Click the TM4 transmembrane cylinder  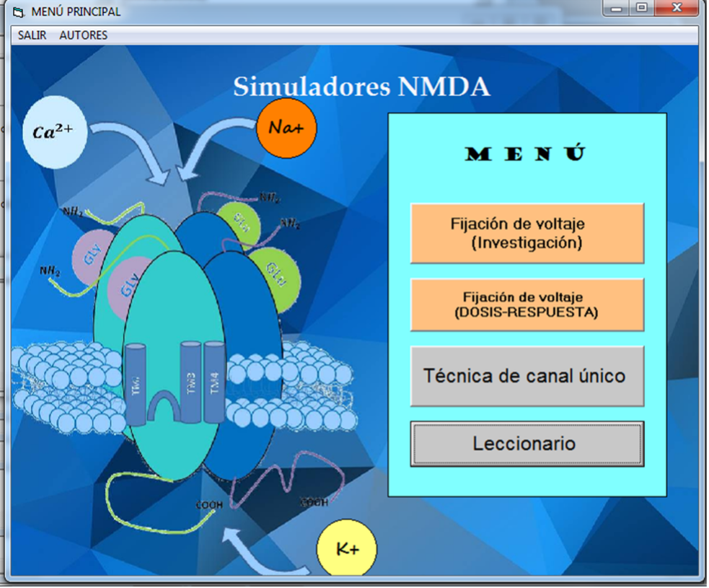[x=214, y=382]
